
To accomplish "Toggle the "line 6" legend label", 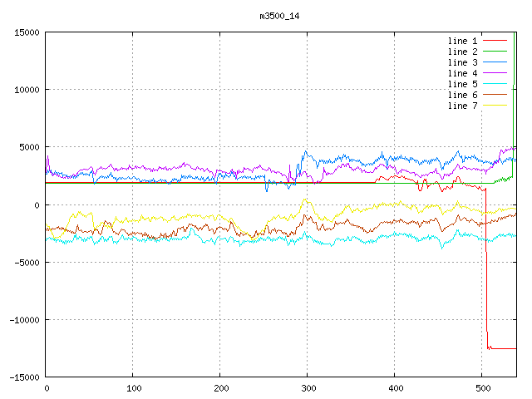I will click(x=462, y=95).
